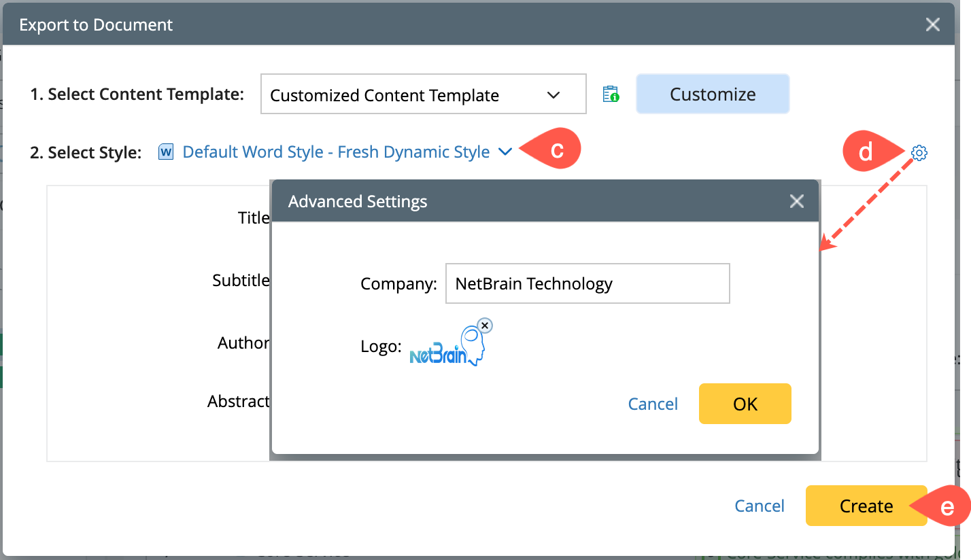971x560 pixels.
Task: Cancel the Export to Document dialog
Action: click(760, 506)
